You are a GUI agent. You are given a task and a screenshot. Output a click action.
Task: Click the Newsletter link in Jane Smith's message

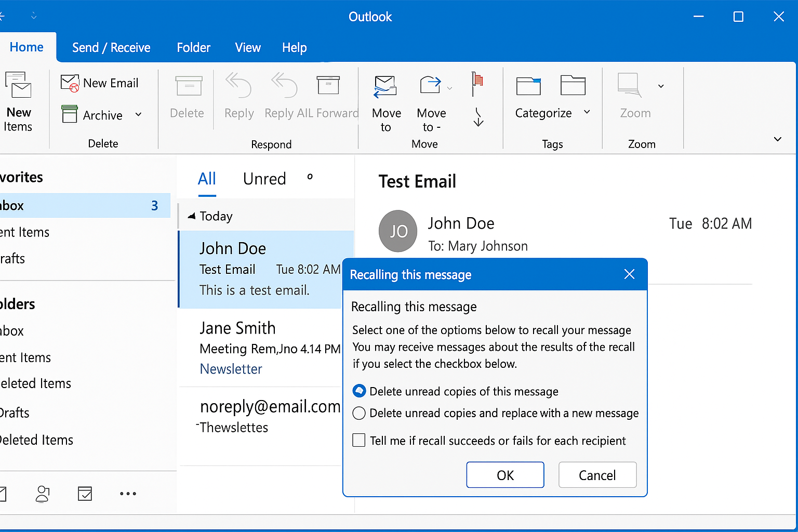click(x=231, y=369)
